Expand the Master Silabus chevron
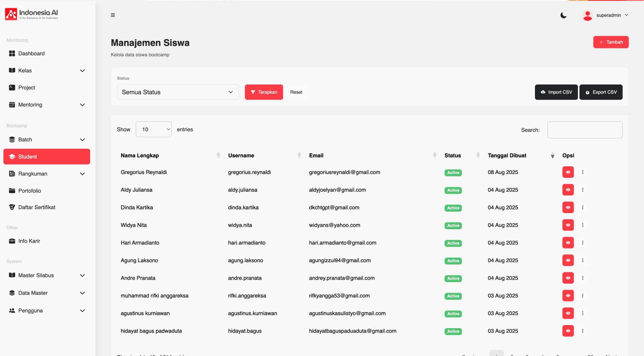This screenshot has width=644, height=356. [82, 275]
